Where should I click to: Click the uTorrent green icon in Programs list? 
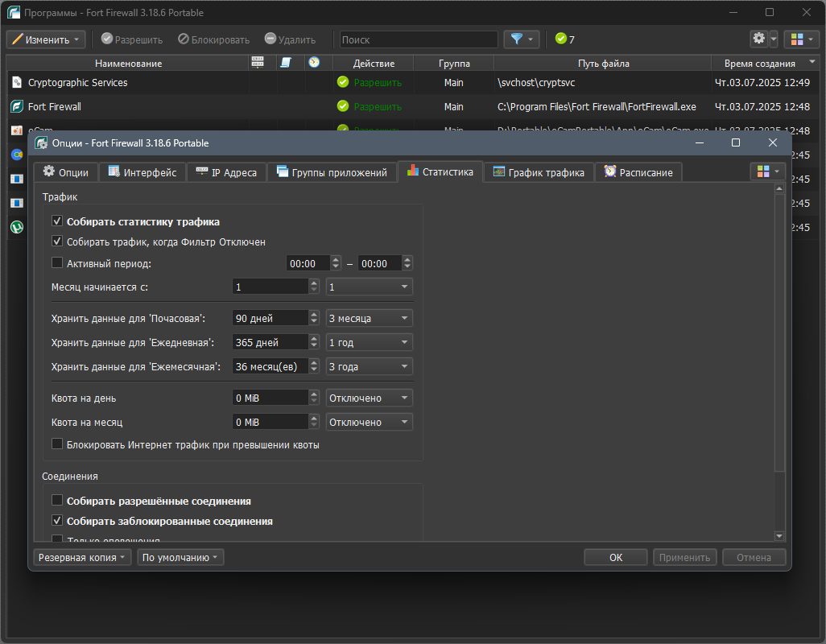17,227
